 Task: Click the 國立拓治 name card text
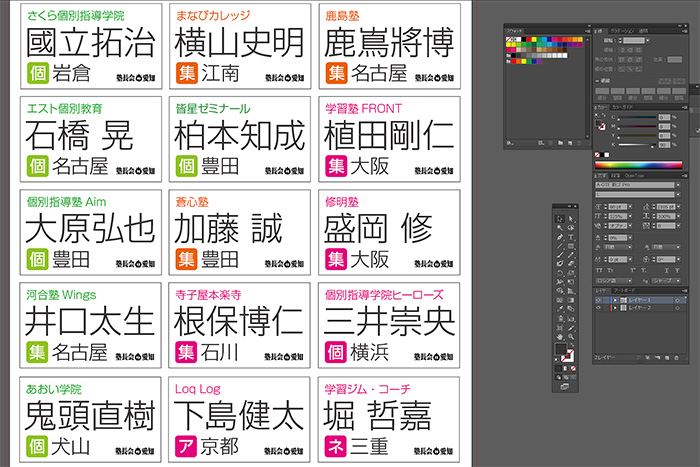[89, 43]
